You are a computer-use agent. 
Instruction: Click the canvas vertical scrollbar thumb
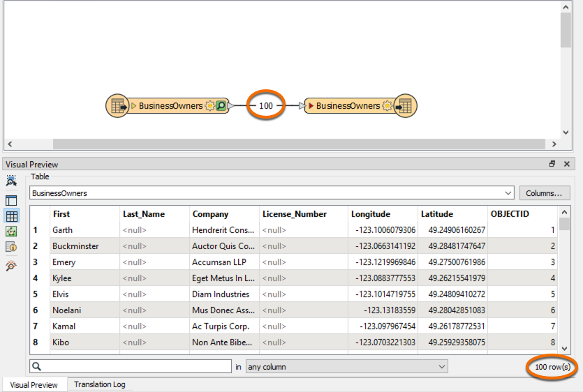tap(566, 31)
